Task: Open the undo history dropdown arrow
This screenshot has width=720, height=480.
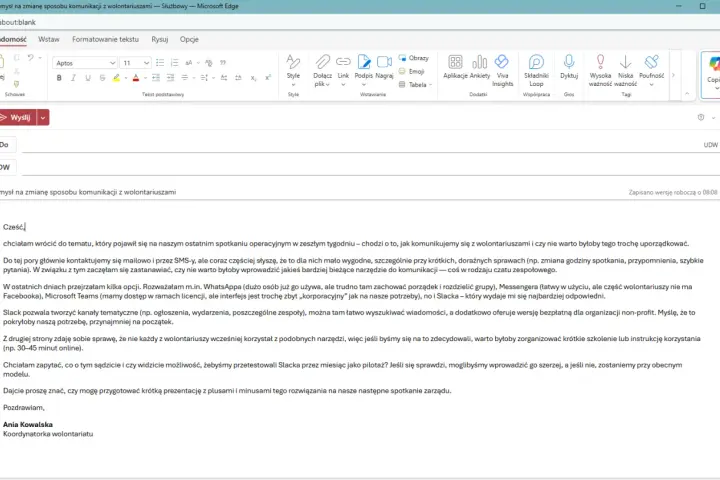Action: click(x=40, y=58)
